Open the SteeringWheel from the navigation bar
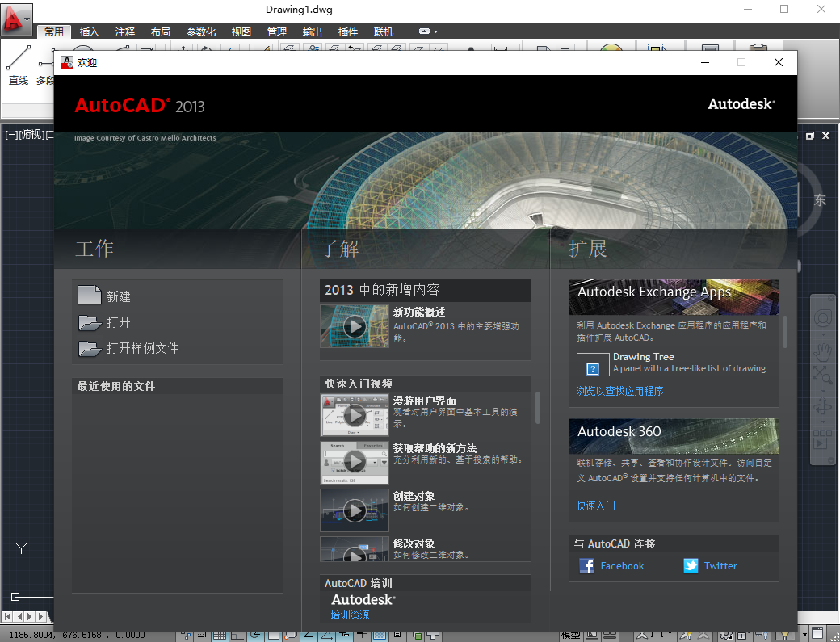This screenshot has width=840, height=642. tap(822, 318)
